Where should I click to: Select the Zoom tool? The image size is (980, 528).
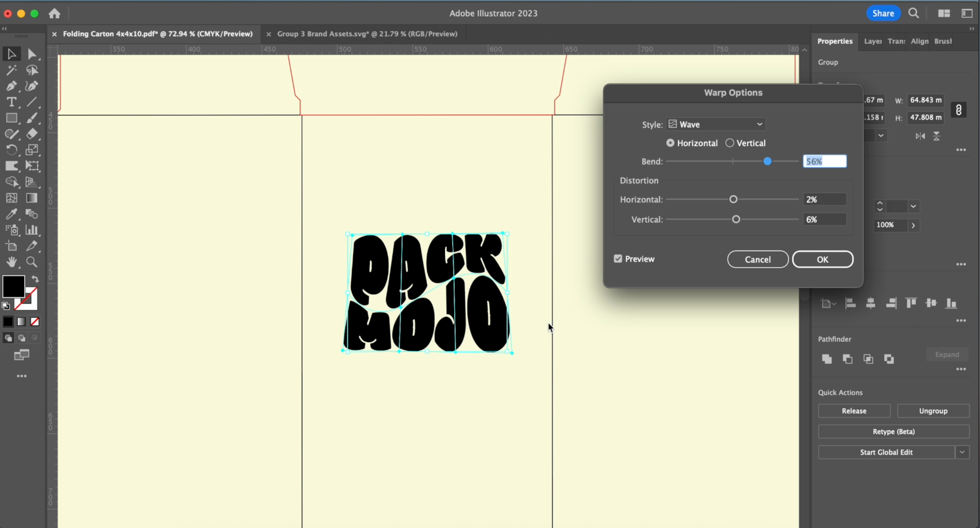point(32,262)
